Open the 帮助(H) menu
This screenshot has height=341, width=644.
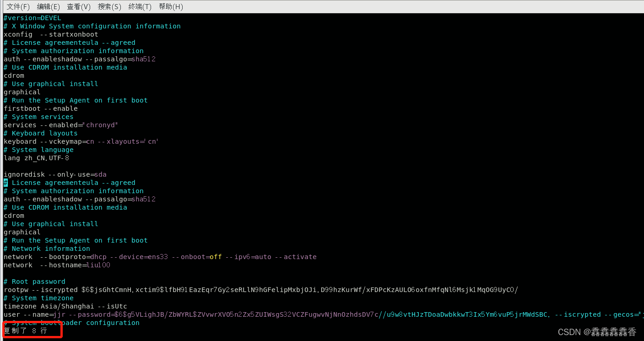tap(171, 6)
